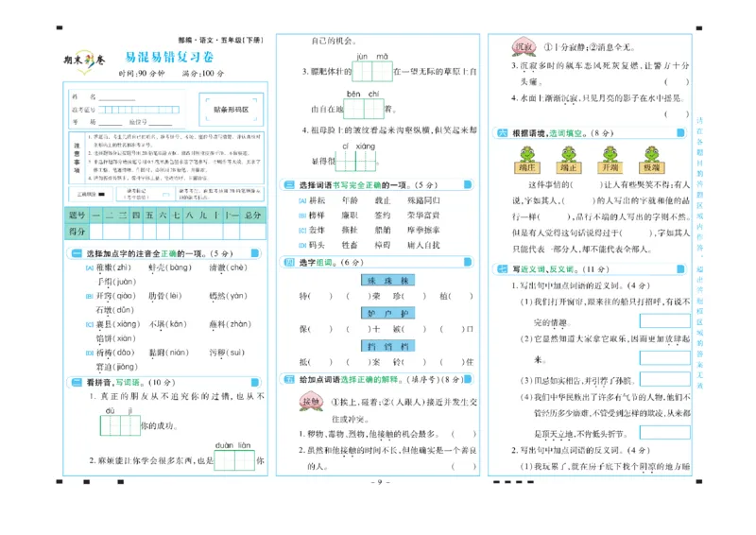Click the word 殊路同归

423,200
